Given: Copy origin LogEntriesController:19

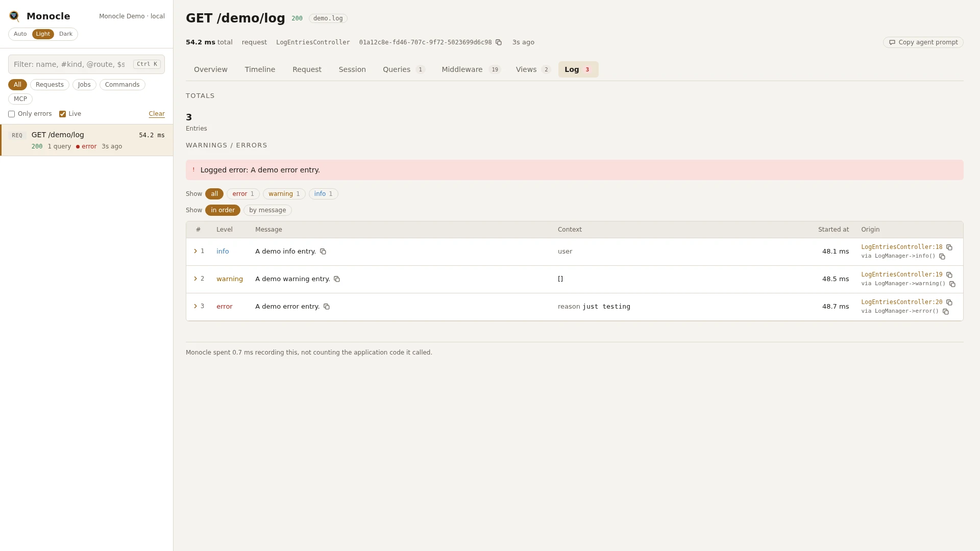Looking at the screenshot, I should pyautogui.click(x=949, y=275).
